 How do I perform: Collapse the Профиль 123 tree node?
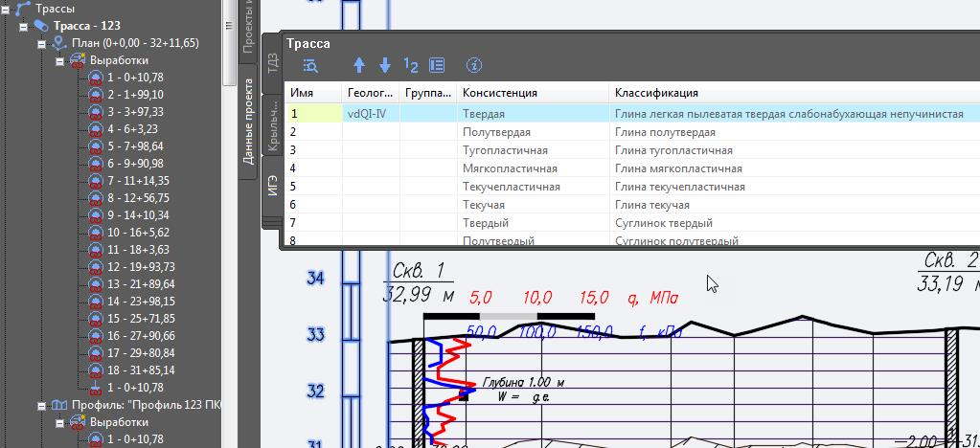(42, 406)
